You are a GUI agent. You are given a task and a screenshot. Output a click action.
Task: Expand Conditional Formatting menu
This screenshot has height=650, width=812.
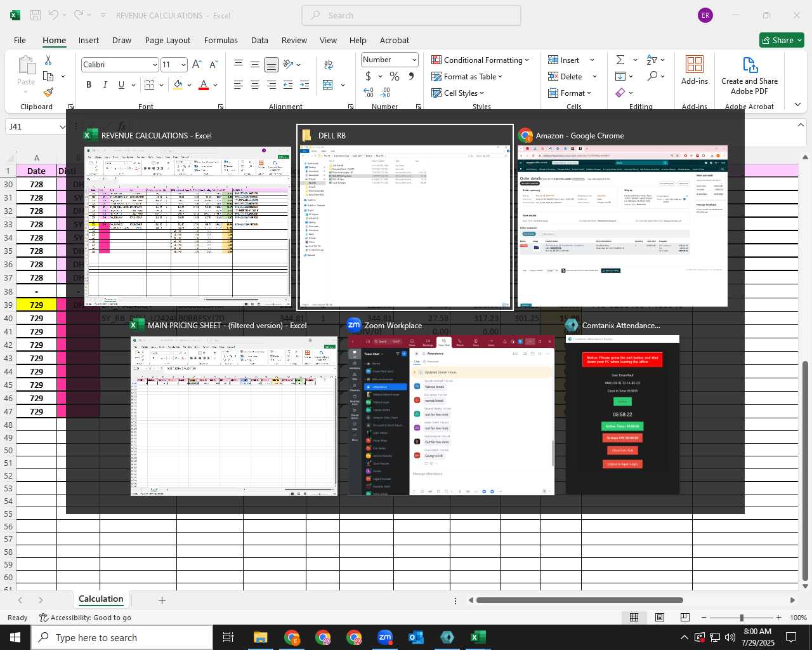pyautogui.click(x=480, y=60)
